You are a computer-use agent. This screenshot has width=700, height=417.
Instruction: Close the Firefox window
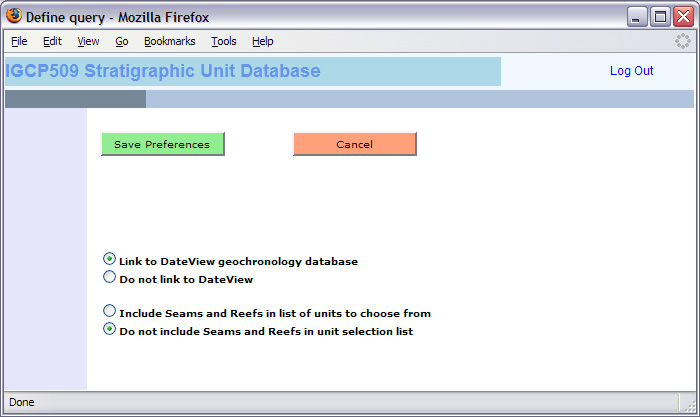683,17
